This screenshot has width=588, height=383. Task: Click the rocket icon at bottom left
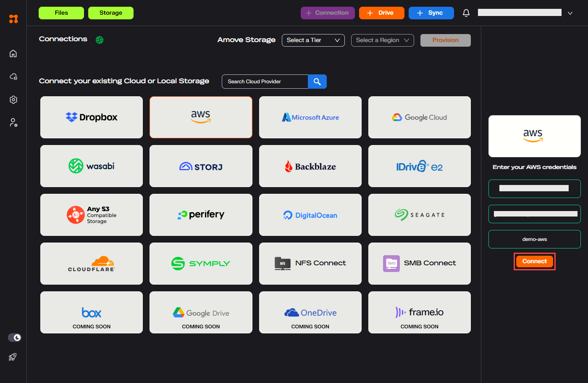pos(13,357)
